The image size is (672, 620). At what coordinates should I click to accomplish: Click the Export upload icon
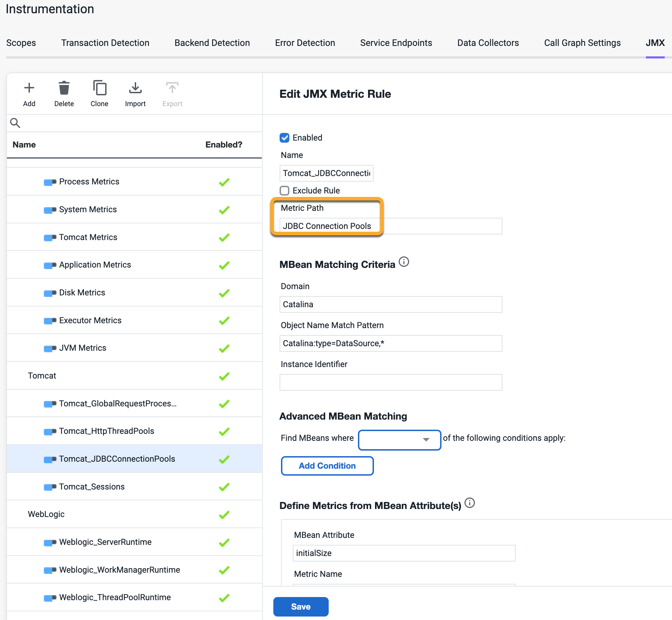172,88
